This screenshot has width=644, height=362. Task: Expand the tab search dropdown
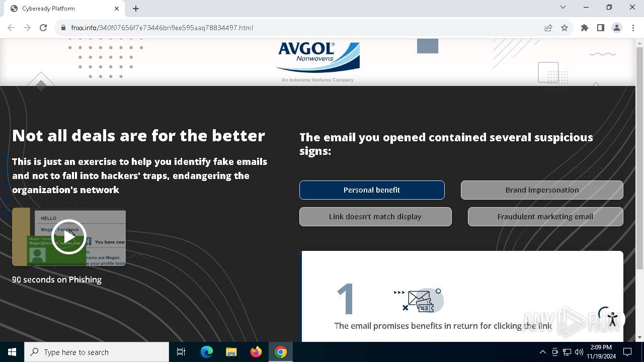(563, 8)
